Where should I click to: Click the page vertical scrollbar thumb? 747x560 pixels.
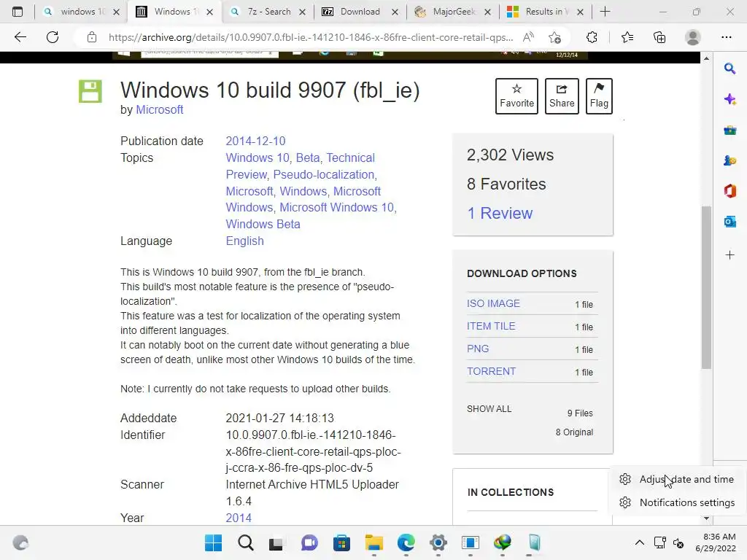(x=706, y=287)
